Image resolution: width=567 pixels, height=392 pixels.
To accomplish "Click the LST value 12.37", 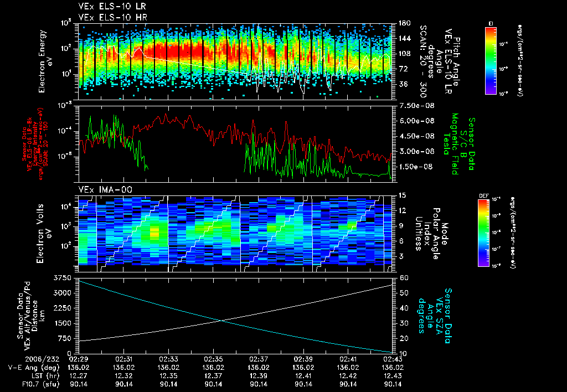I will (x=213, y=376).
